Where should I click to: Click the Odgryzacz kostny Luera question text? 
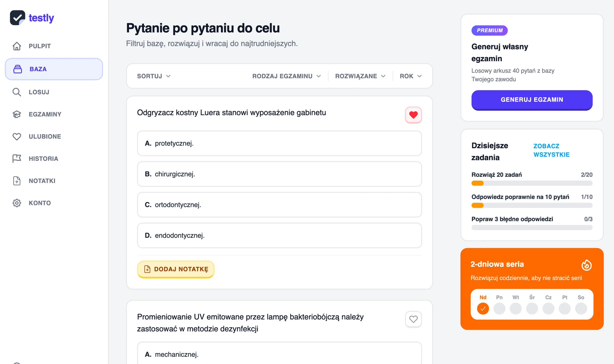tap(232, 113)
